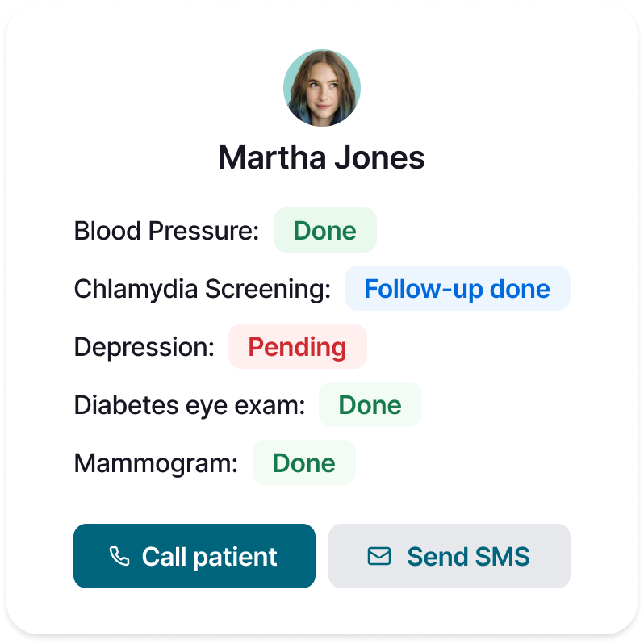Click the red Pending status badge
Screen dimensions: 644x644
[x=297, y=347]
